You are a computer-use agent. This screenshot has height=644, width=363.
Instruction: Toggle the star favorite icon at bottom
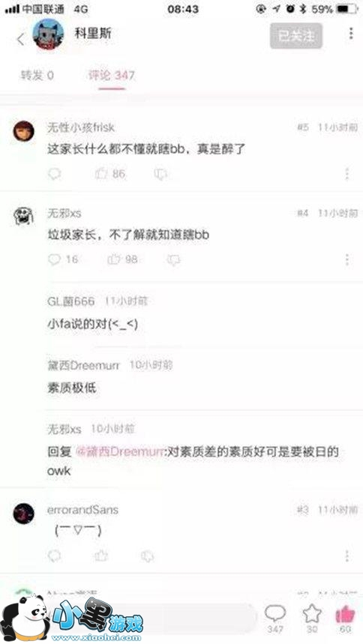[x=312, y=619]
